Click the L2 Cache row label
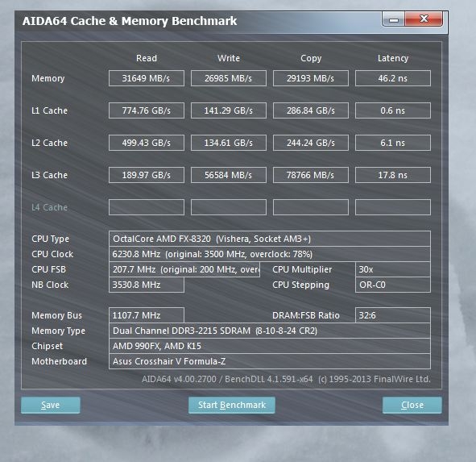The width and height of the screenshot is (476, 462). (x=49, y=143)
